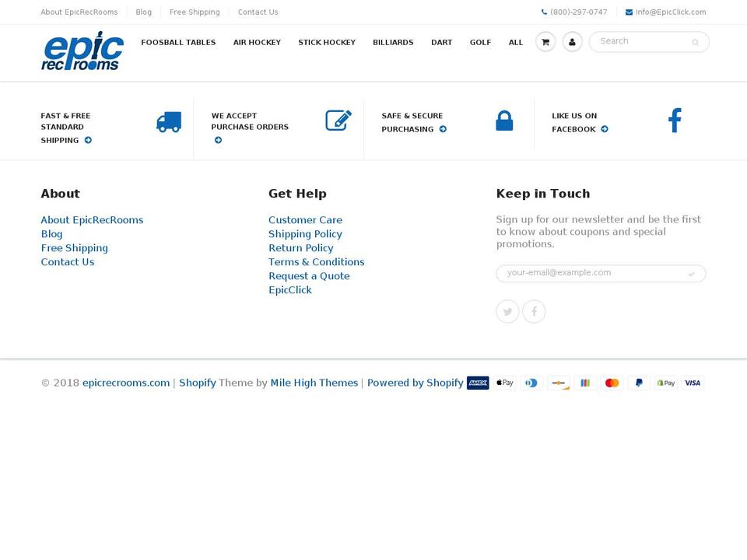Screen dimensions: 747x560
Task: Open Billiards menu
Action: coord(393,42)
